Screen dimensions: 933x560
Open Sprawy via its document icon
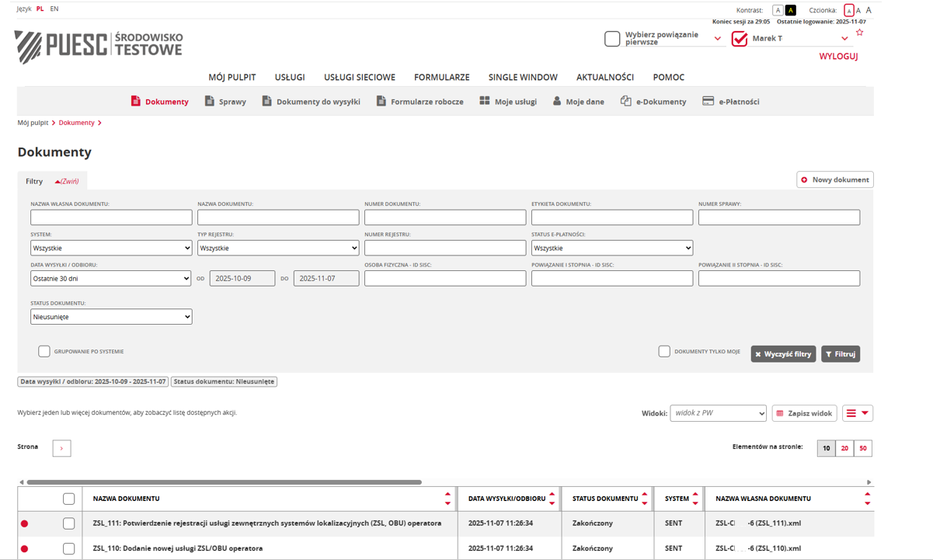point(209,101)
